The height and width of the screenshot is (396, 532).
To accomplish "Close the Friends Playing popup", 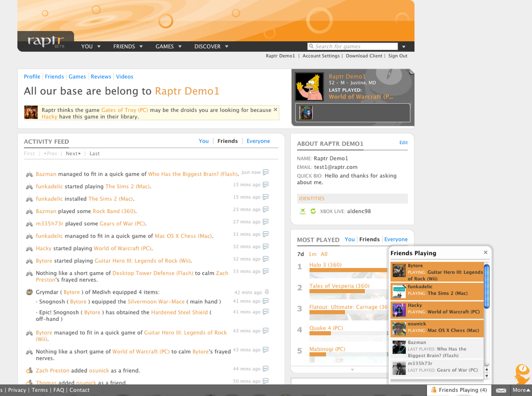I will 486,252.
